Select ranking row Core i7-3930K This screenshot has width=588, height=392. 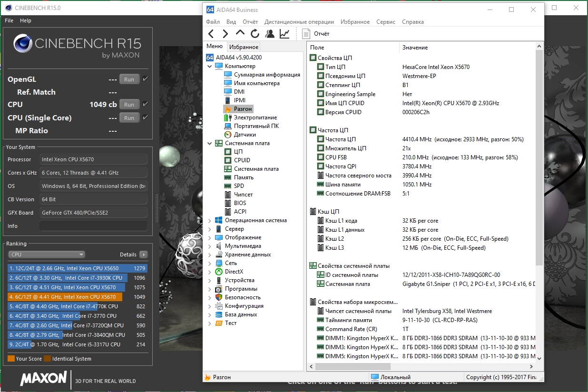[78, 278]
